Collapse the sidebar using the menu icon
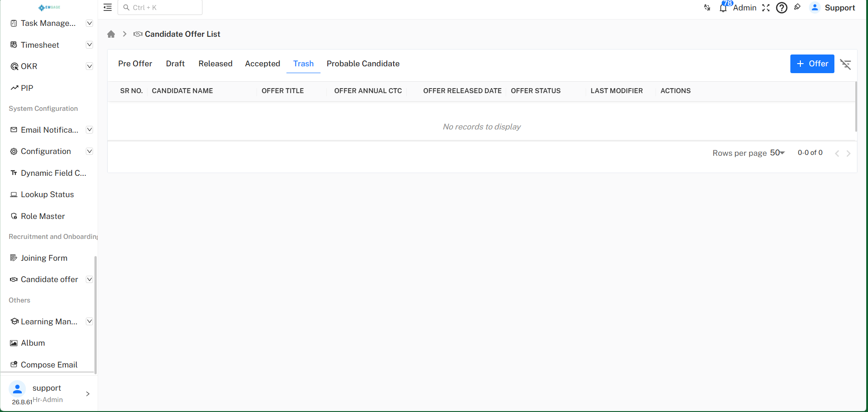The height and width of the screenshot is (412, 868). point(108,7)
